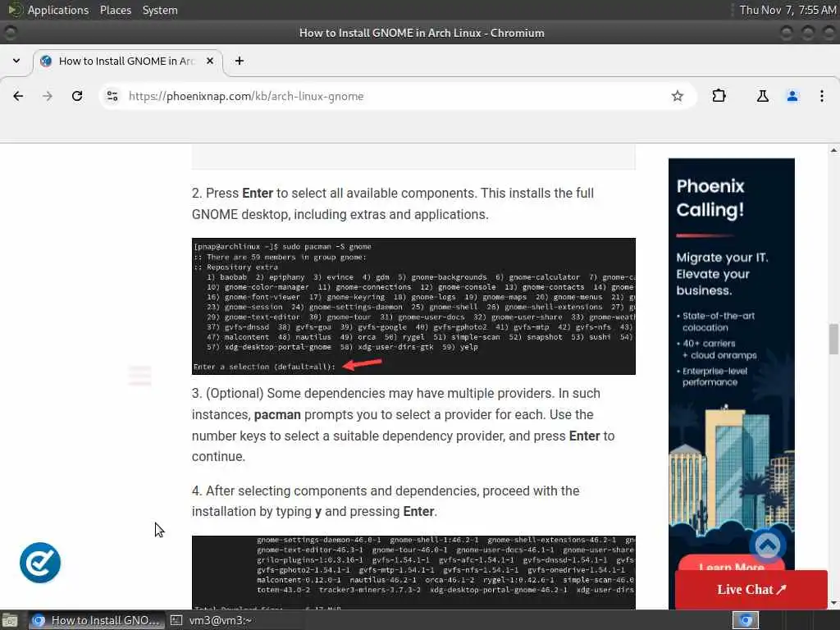Click the workspace switcher Chromium icon
The image size is (840, 630).
[746, 620]
